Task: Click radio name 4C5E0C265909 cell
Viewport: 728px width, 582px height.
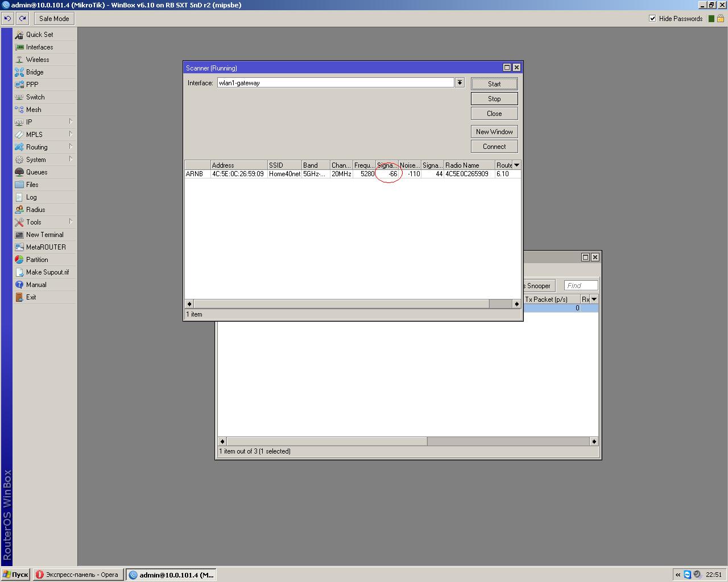Action: (469, 174)
